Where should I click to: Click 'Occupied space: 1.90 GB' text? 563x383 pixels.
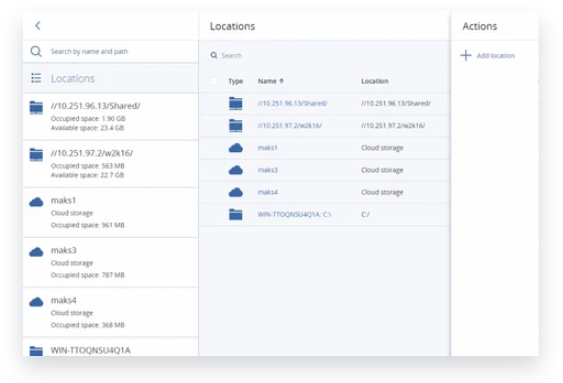point(88,118)
